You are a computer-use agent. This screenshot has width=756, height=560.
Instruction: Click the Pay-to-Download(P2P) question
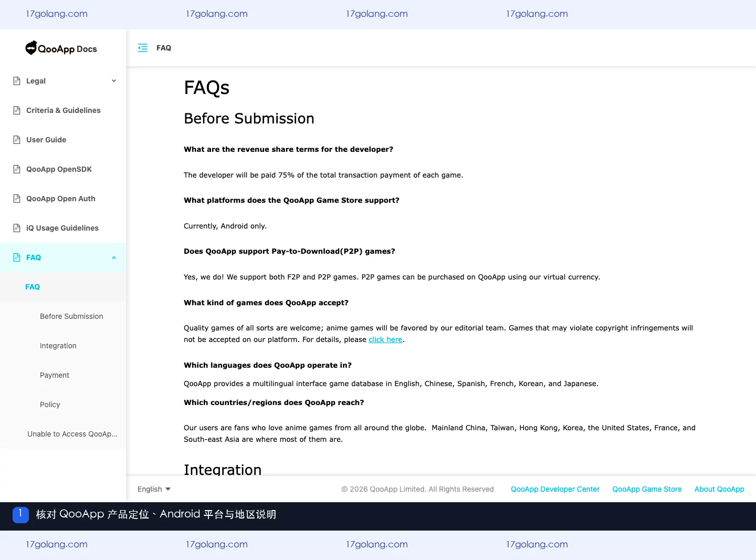click(x=289, y=251)
